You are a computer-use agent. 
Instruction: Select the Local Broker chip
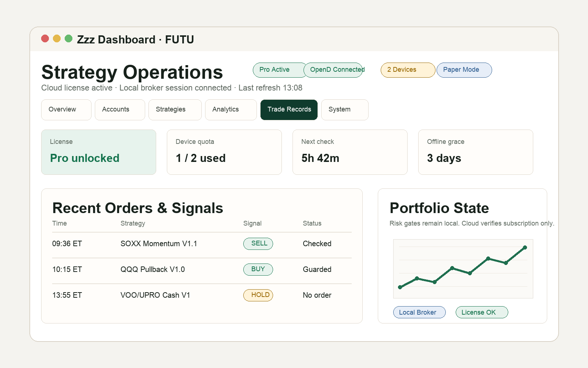419,312
